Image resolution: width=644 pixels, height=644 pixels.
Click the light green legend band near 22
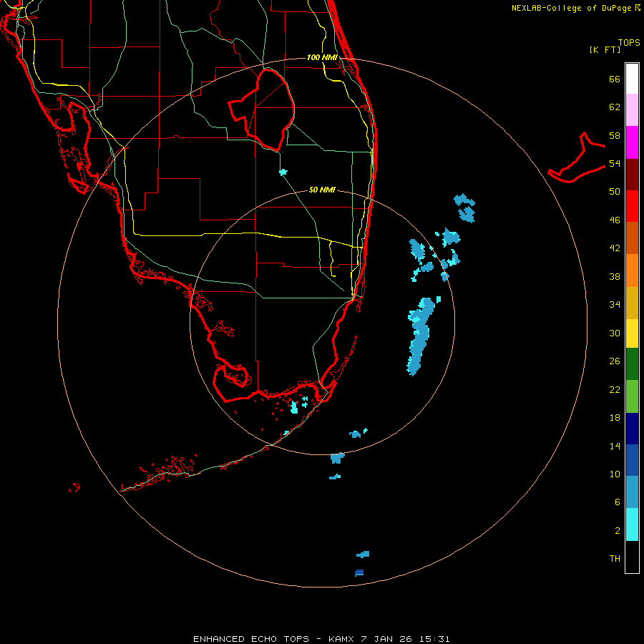(x=632, y=396)
